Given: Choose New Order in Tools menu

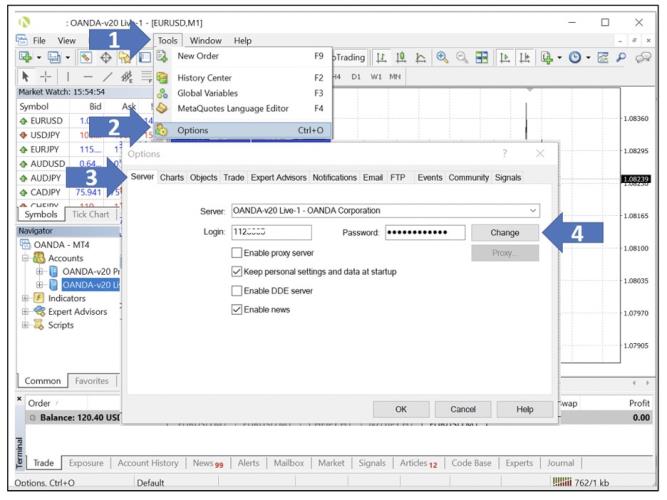Looking at the screenshot, I should click(242, 56).
